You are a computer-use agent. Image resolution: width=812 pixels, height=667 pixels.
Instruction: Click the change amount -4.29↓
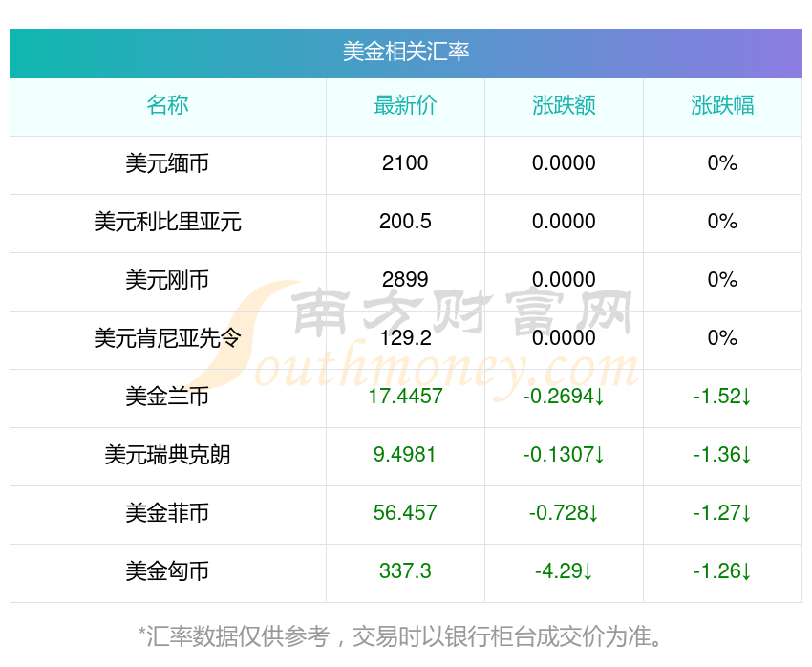click(x=564, y=571)
